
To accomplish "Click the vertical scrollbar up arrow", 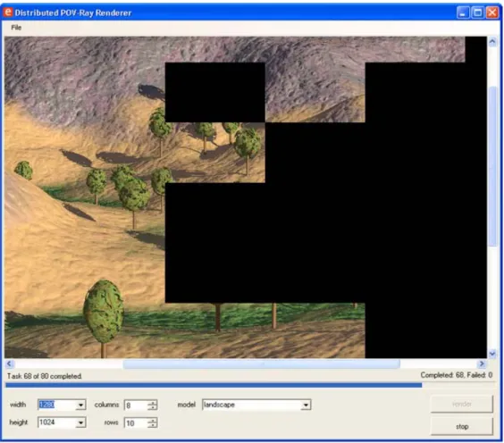I will point(492,41).
